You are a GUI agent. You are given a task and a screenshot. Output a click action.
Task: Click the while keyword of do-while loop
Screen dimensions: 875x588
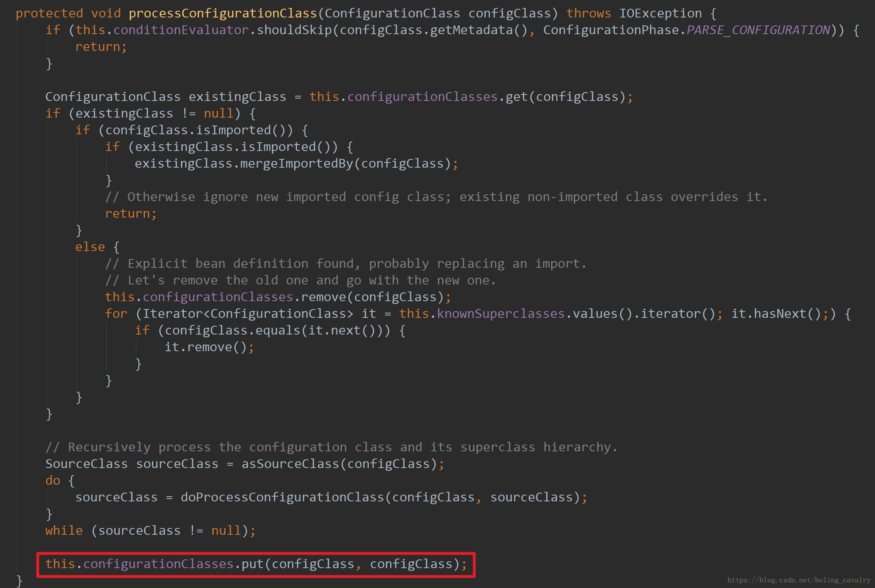point(64,531)
